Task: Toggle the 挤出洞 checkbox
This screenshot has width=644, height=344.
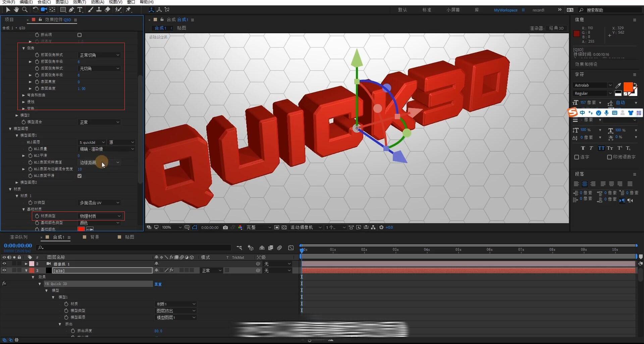Action: pos(79,35)
